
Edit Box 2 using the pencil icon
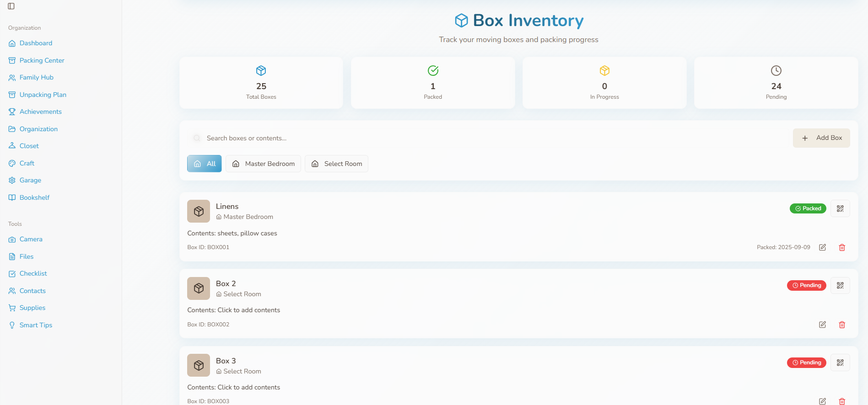pos(822,325)
